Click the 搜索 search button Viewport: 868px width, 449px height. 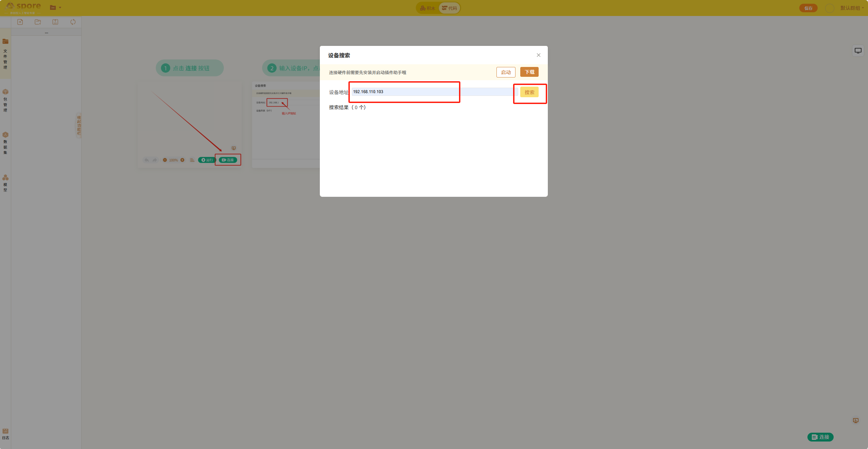(529, 92)
